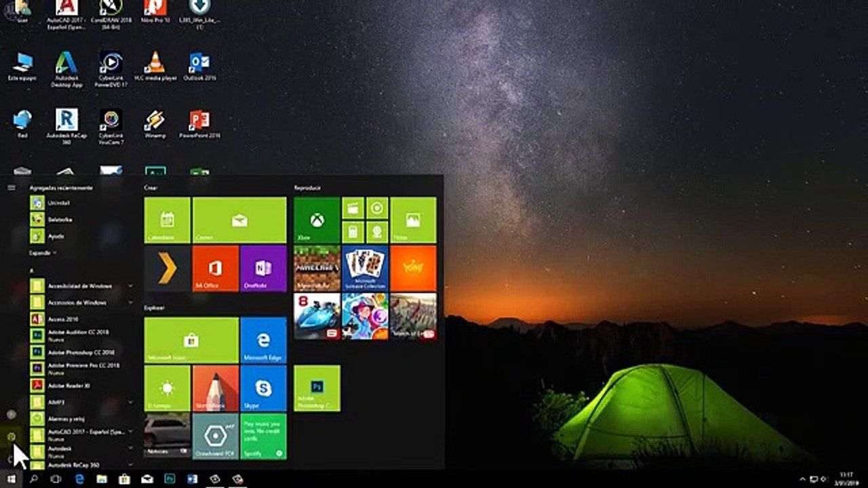Screen dimensions: 868x488
Task: Select VLC media player desktop shortcut
Action: [155, 66]
